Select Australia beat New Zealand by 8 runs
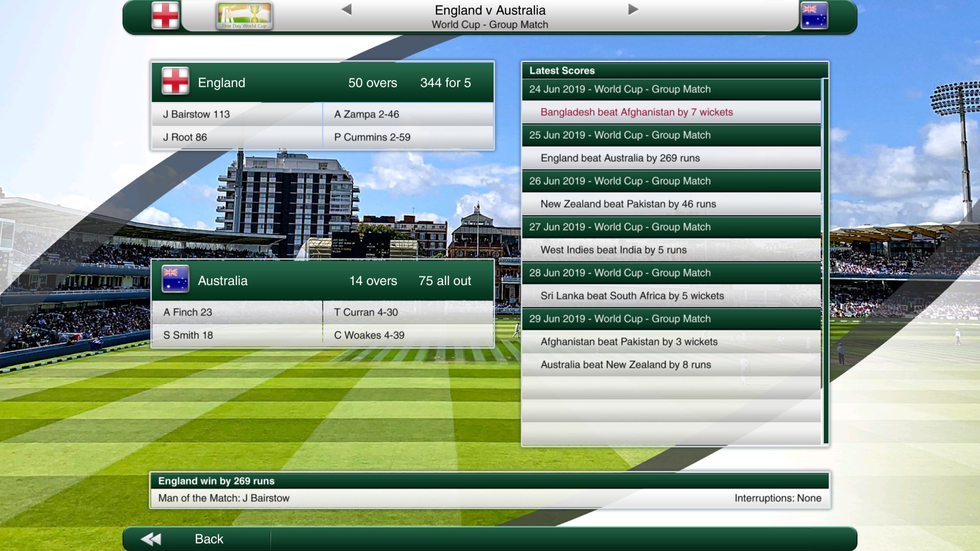 671,365
